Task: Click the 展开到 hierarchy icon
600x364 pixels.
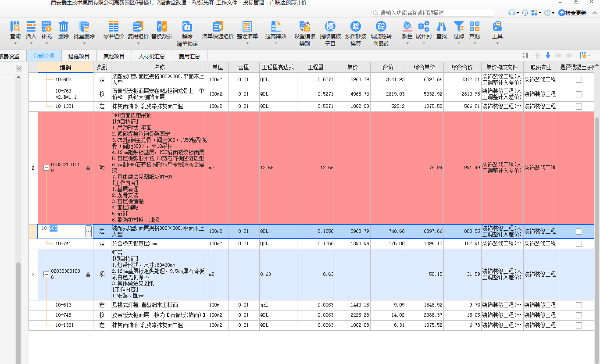Action: point(424,26)
